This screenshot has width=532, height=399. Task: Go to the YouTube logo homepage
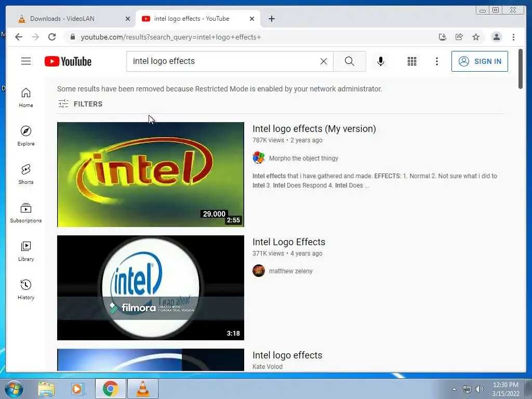coord(68,61)
